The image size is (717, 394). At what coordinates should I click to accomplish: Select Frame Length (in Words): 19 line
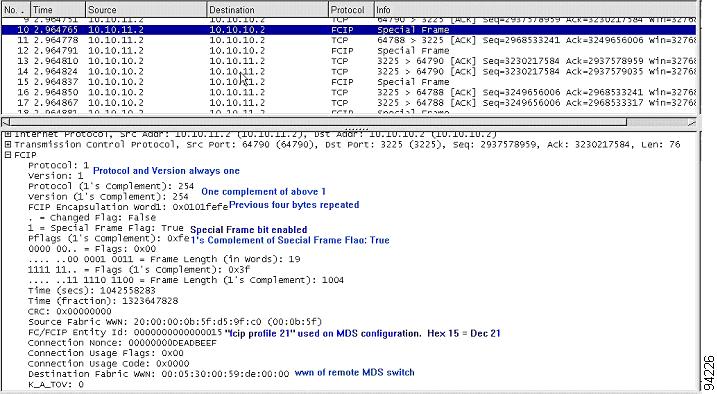click(x=164, y=259)
